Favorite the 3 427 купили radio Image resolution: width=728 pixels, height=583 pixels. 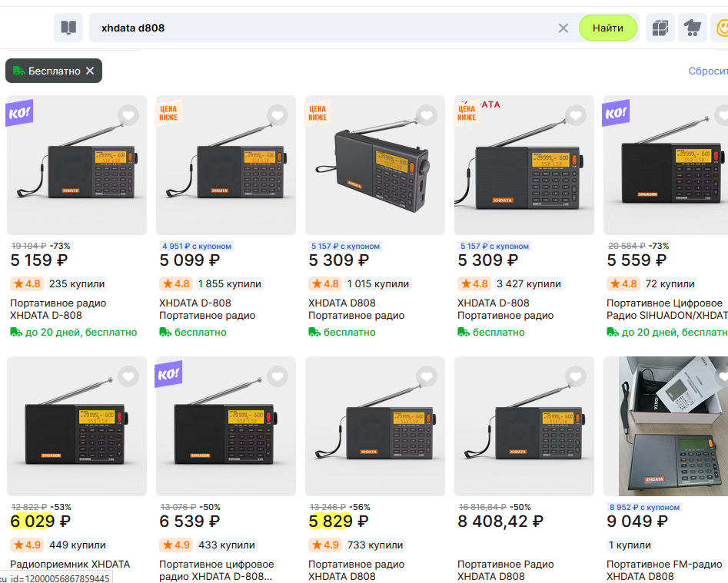[x=575, y=115]
